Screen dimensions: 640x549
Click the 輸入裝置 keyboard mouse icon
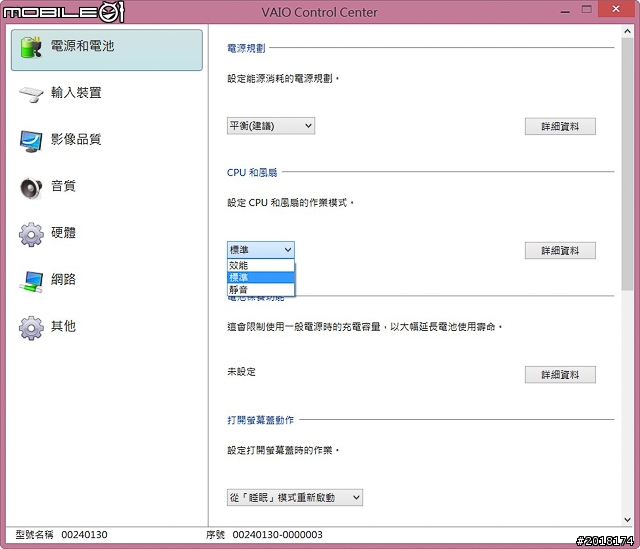pyautogui.click(x=31, y=94)
